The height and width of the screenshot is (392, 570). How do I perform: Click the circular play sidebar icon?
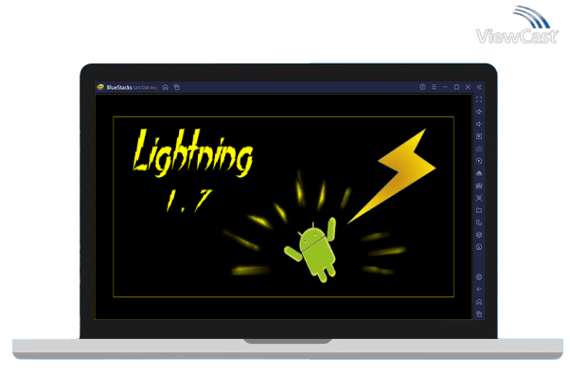pos(479,161)
